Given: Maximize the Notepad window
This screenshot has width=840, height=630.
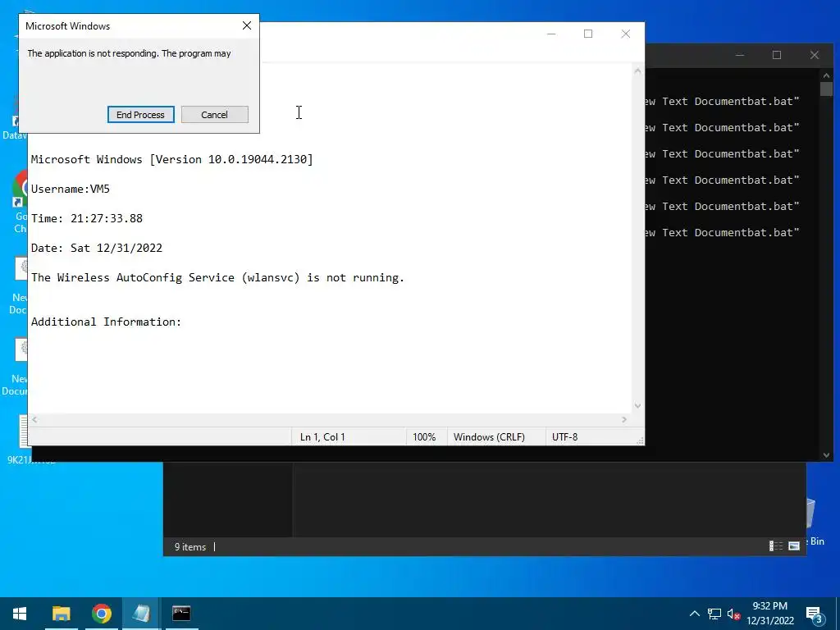Looking at the screenshot, I should [588, 34].
